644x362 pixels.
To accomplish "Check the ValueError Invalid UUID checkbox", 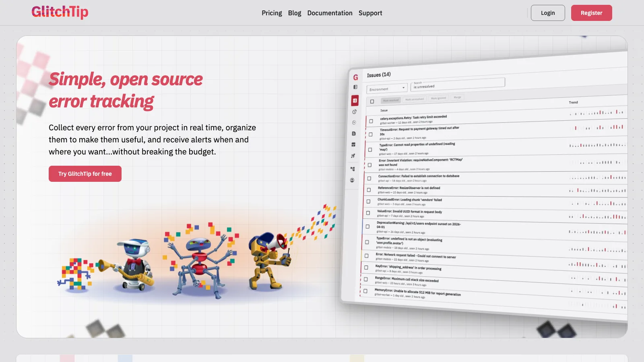I will [368, 213].
